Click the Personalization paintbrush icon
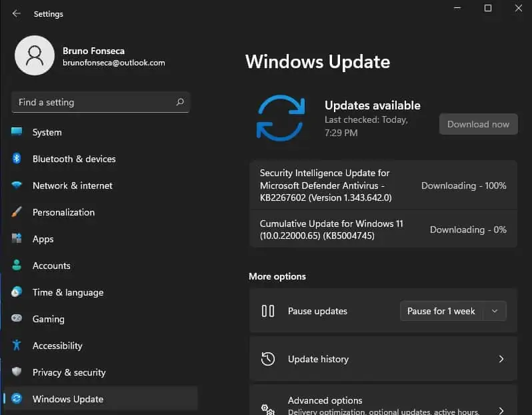The width and height of the screenshot is (532, 415). [17, 212]
